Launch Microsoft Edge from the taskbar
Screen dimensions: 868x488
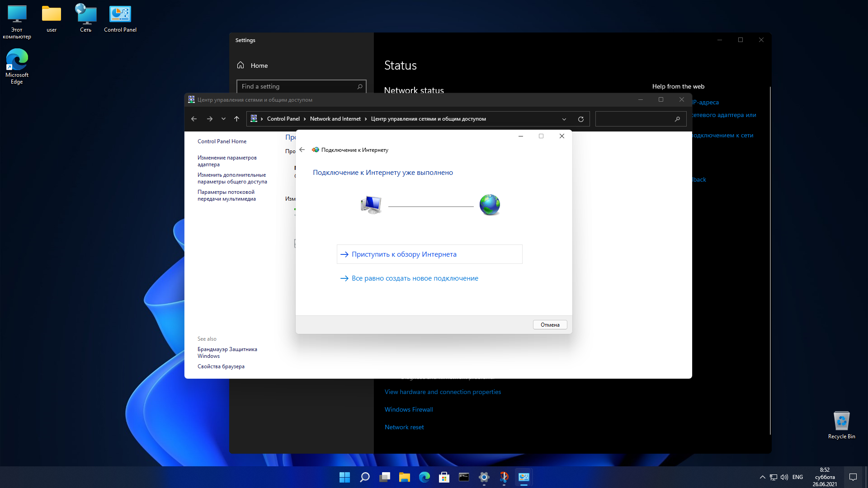coord(425,477)
